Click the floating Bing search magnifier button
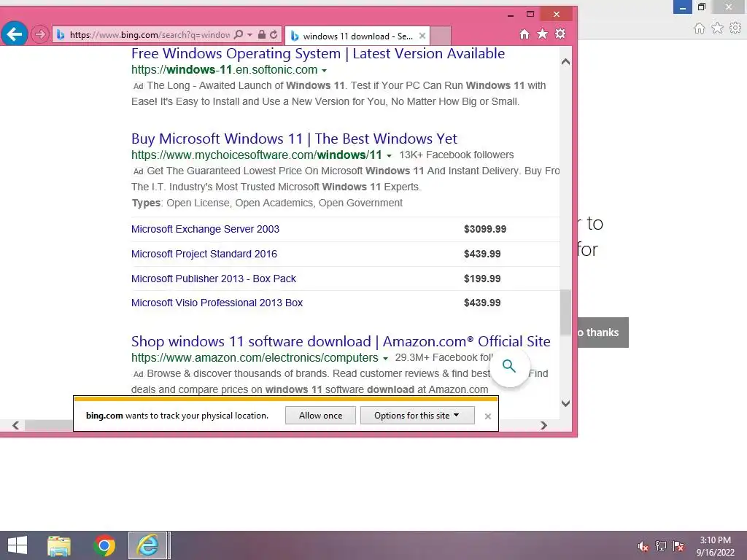747x560 pixels. click(x=509, y=366)
